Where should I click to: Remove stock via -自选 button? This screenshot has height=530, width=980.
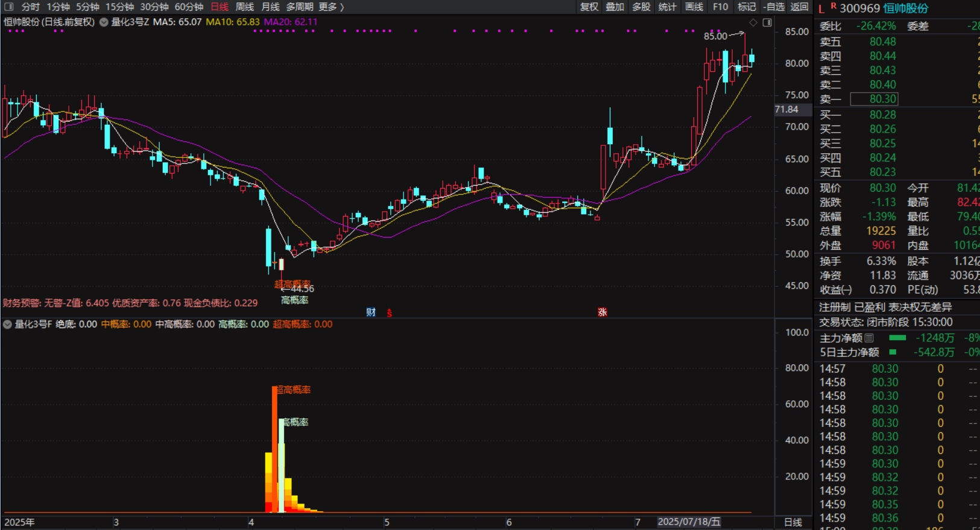point(774,7)
